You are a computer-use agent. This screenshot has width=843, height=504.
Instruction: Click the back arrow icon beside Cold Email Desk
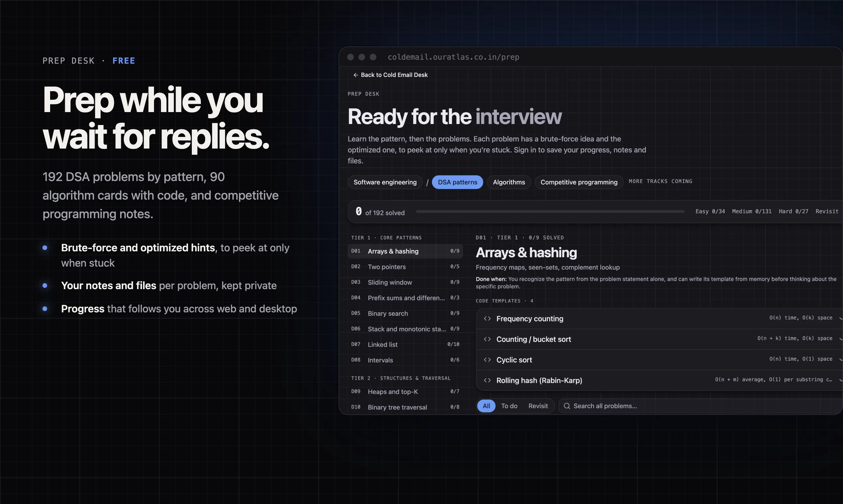355,75
